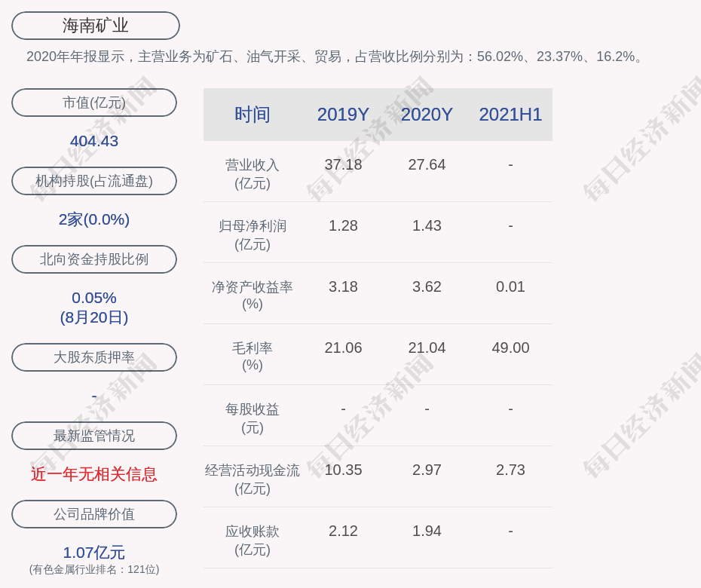
Task: Click the 毛利率(%) row label
Action: tap(253, 357)
